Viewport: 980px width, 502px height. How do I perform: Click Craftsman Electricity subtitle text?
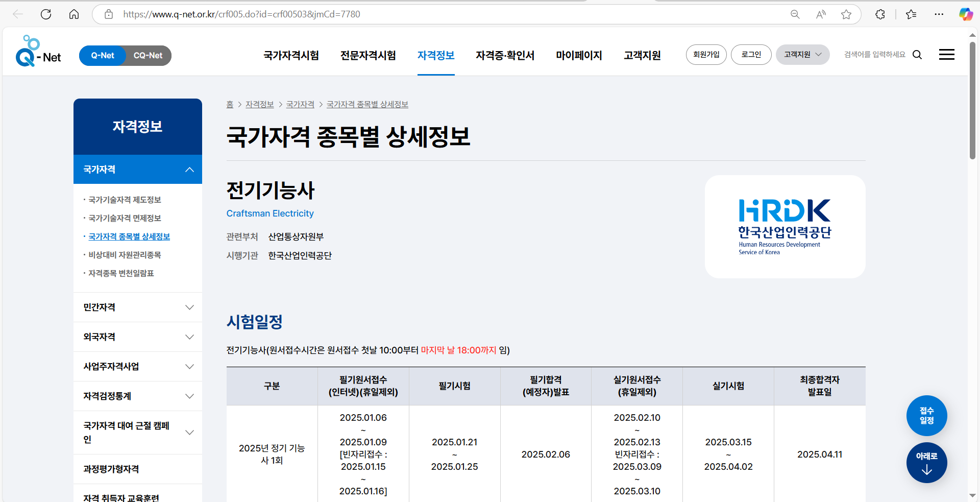coord(270,213)
